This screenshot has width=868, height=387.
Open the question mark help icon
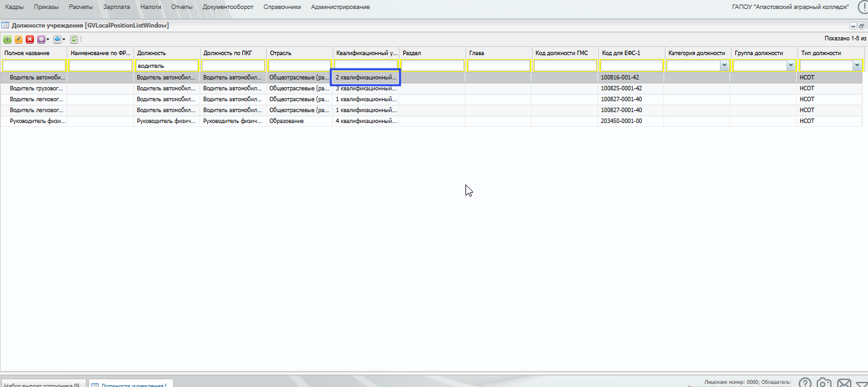tap(805, 383)
